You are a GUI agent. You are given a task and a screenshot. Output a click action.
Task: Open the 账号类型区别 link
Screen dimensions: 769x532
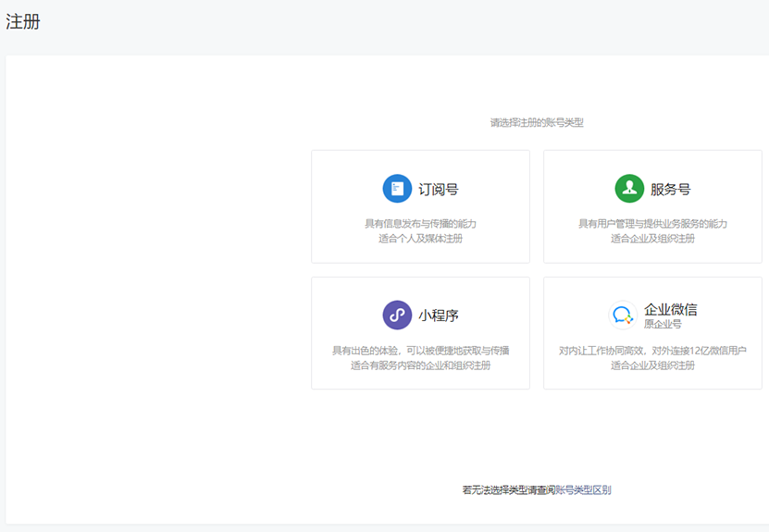click(x=583, y=490)
